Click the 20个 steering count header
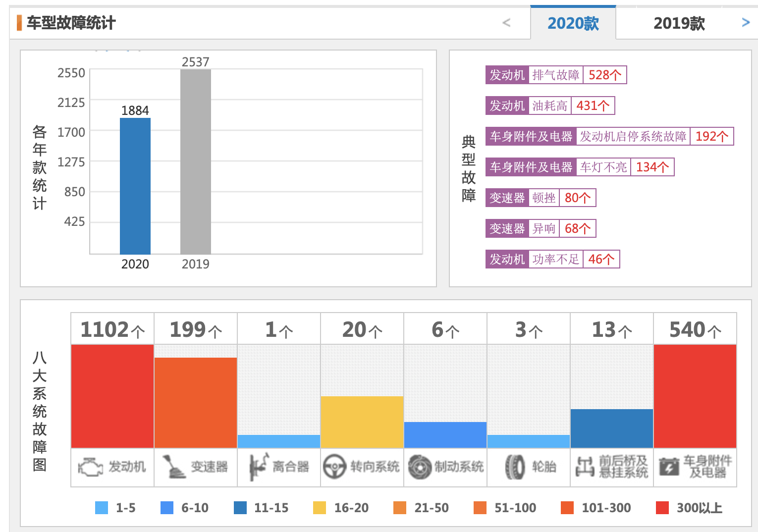Viewport: 758px width, 532px height. click(362, 329)
